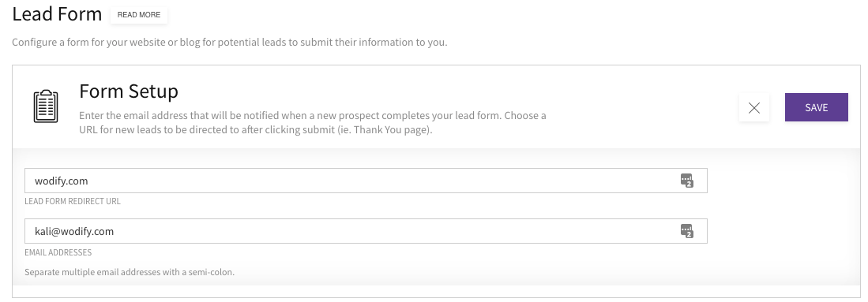Click the clipboard Form Setup icon
This screenshot has width=868, height=302.
click(x=46, y=106)
